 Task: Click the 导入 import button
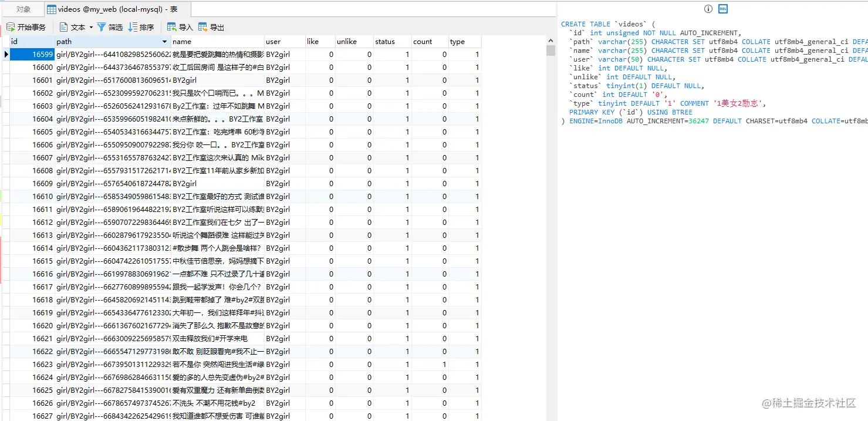coord(180,27)
